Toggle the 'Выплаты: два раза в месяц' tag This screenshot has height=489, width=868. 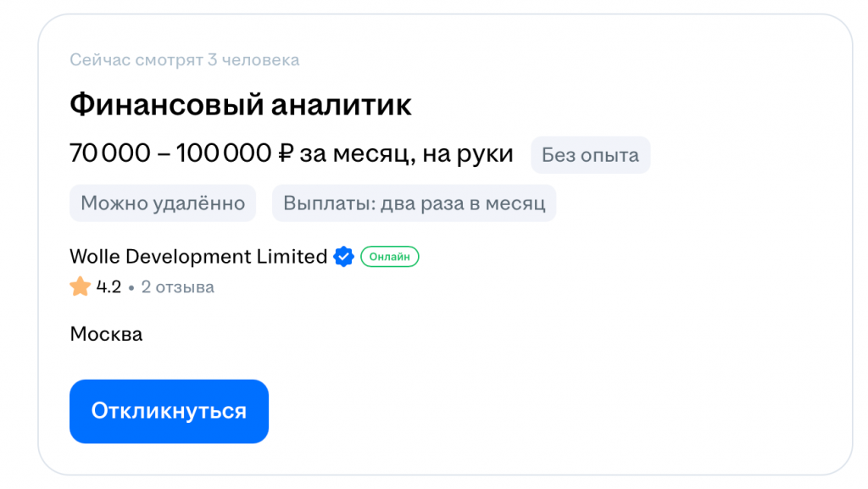(x=414, y=203)
